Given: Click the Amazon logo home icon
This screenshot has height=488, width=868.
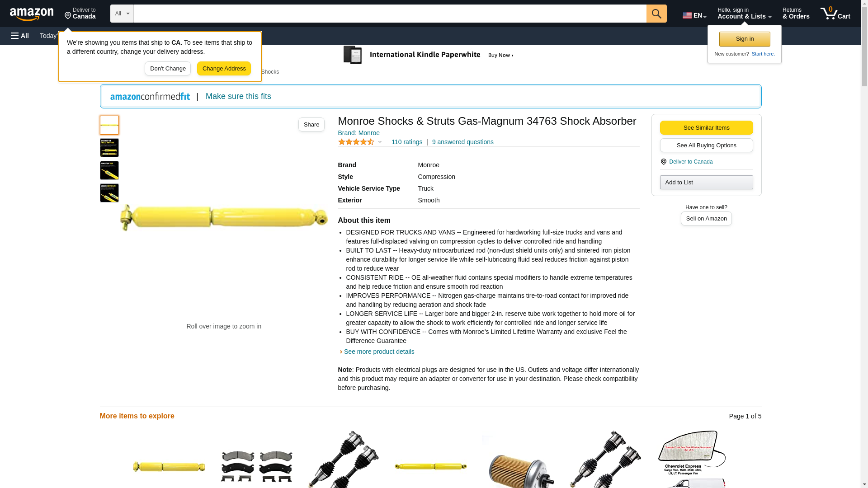Looking at the screenshot, I should coord(32,14).
